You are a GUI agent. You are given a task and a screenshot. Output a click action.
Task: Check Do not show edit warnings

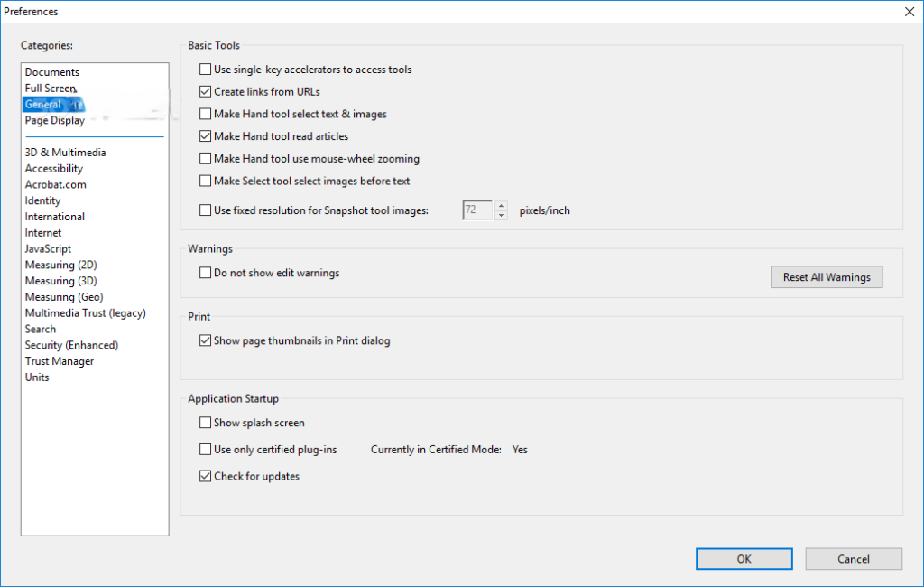[205, 273]
